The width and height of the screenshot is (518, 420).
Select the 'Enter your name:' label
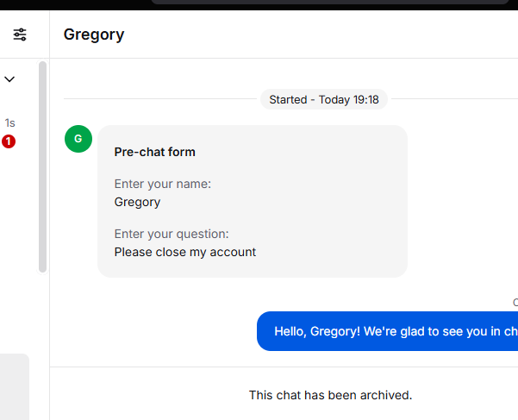click(x=163, y=184)
